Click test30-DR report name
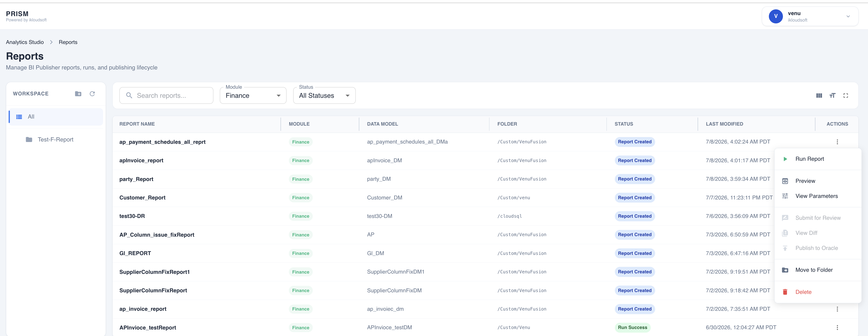This screenshot has height=336, width=868. click(x=132, y=216)
